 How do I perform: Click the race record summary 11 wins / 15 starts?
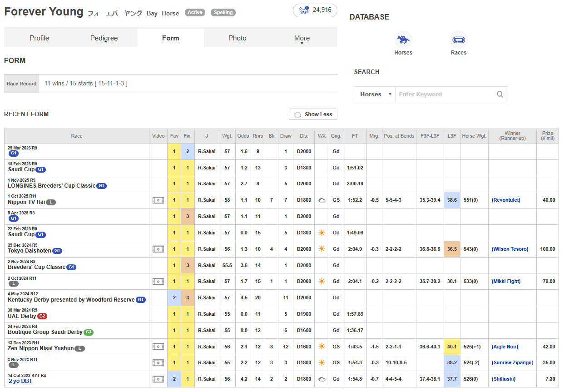coord(86,84)
